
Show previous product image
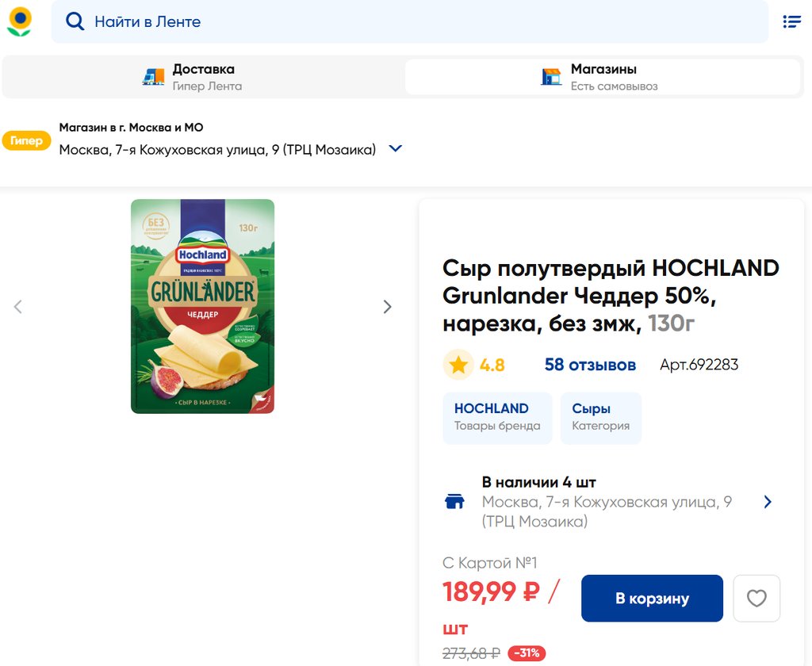tap(18, 307)
